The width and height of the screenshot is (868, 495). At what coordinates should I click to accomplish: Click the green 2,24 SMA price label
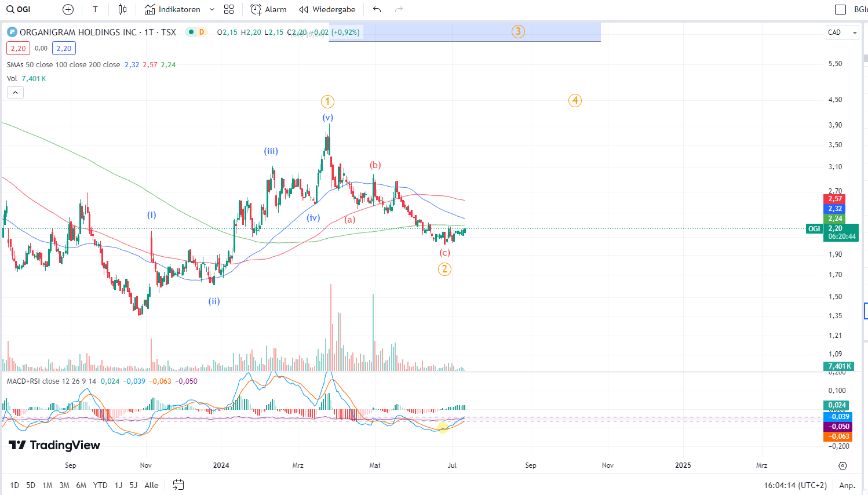pyautogui.click(x=835, y=219)
